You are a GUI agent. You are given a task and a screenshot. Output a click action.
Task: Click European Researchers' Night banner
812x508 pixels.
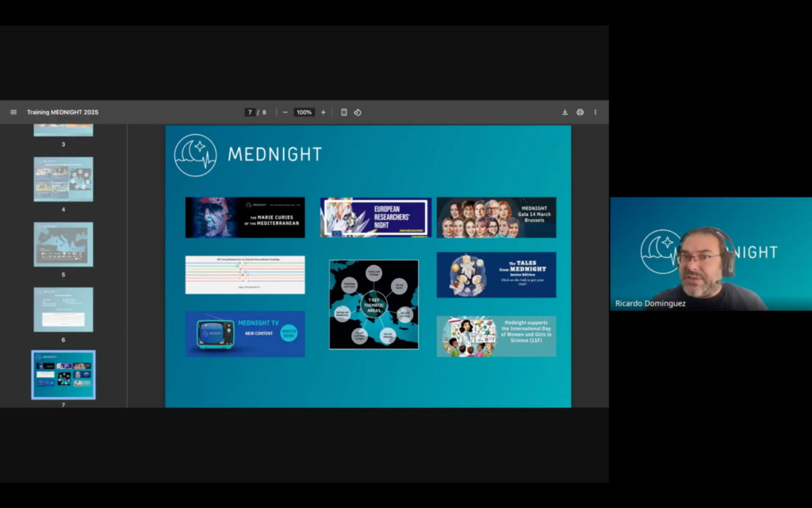coord(375,217)
